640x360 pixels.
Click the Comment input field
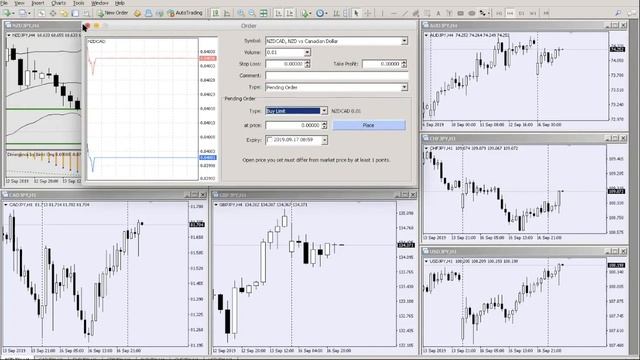(336, 76)
